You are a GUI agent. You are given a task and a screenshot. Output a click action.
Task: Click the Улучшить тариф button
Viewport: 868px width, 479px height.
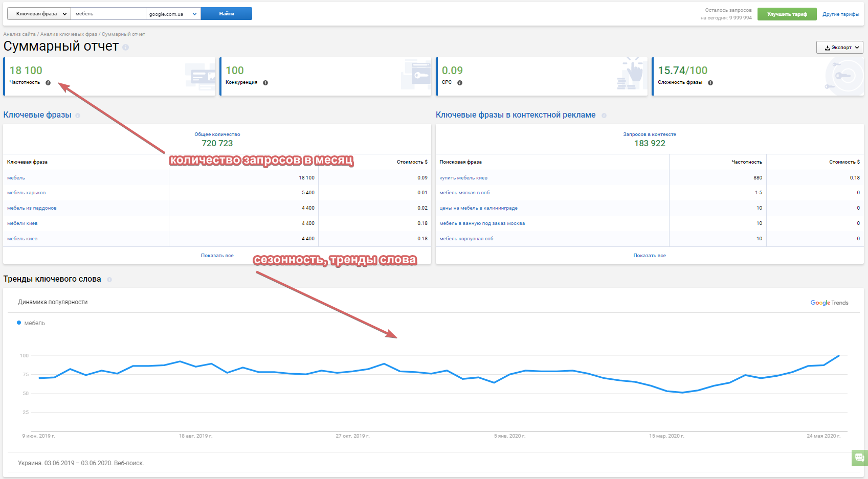pos(787,14)
